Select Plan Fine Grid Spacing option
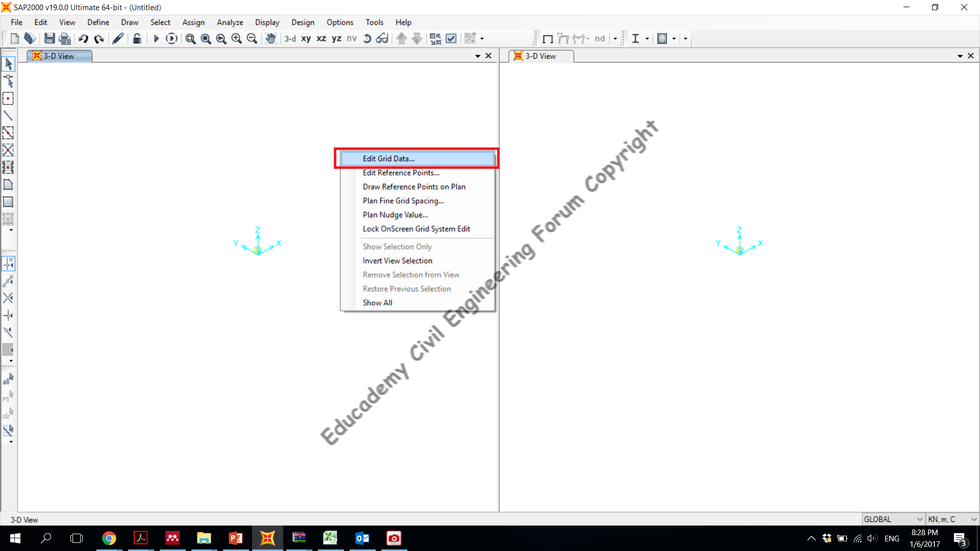This screenshot has width=980, height=551. point(418,201)
